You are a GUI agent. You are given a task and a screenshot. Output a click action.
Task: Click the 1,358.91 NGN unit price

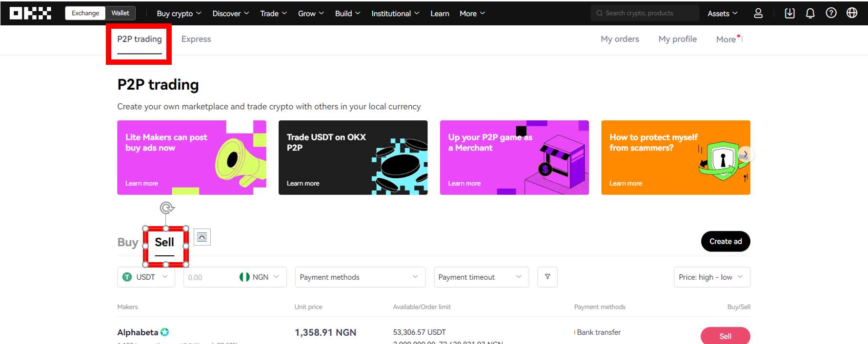pyautogui.click(x=325, y=332)
